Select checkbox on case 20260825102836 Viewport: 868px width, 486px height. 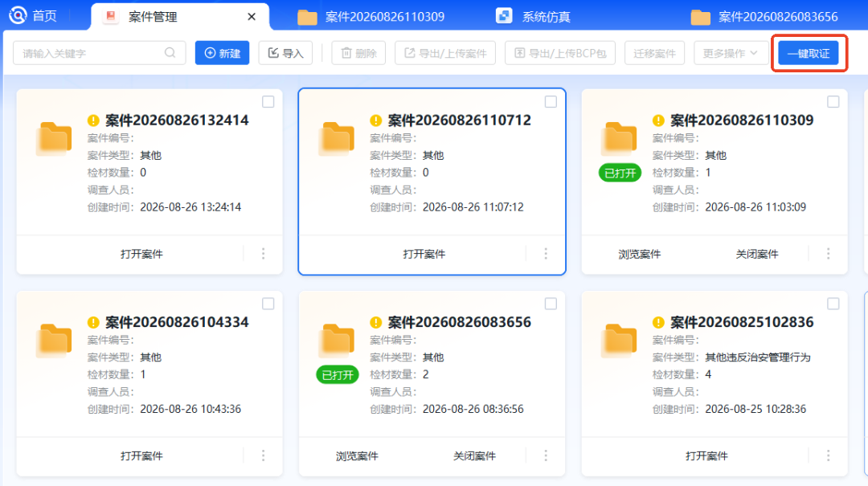[x=833, y=304]
